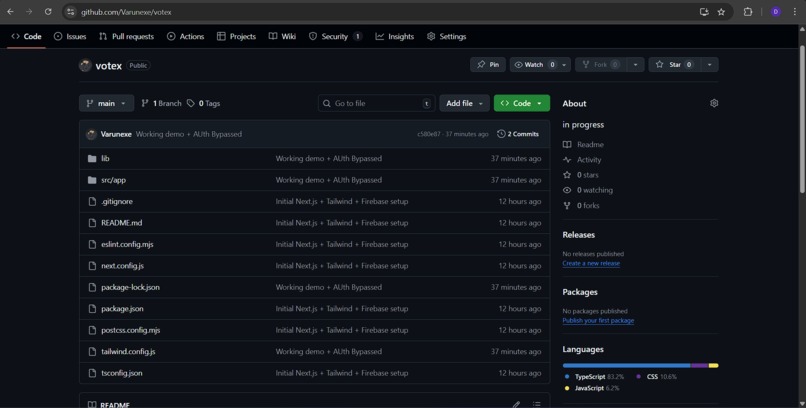Image resolution: width=806 pixels, height=408 pixels.
Task: Click the page vertical scrollbar
Action: click(x=802, y=119)
